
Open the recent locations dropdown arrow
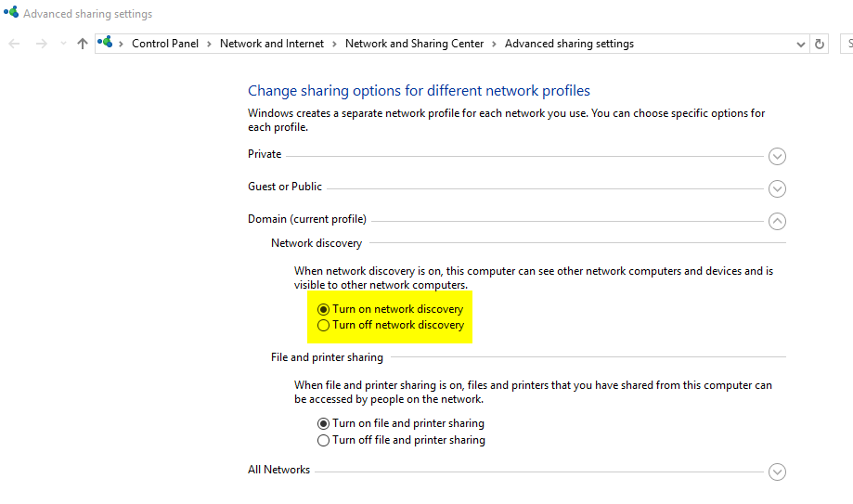tap(63, 44)
